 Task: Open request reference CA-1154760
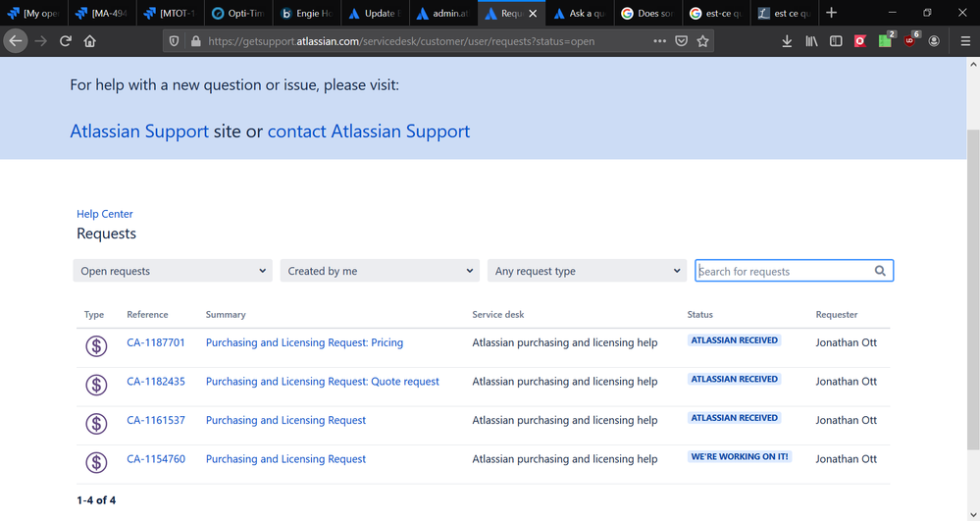tap(156, 459)
